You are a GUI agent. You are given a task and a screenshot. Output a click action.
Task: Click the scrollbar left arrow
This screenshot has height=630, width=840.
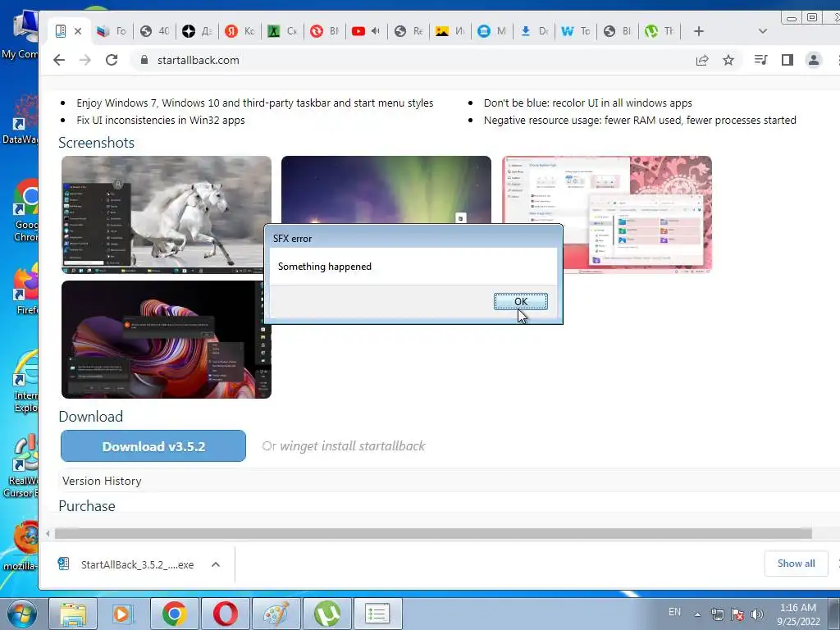click(48, 533)
